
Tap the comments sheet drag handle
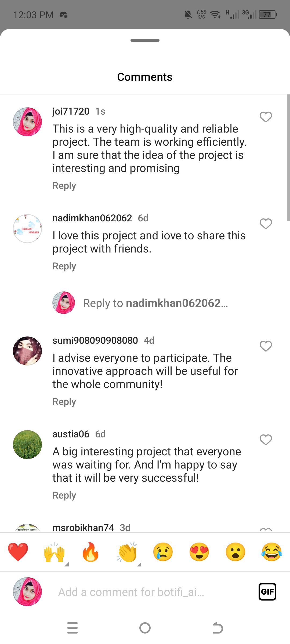[145, 40]
